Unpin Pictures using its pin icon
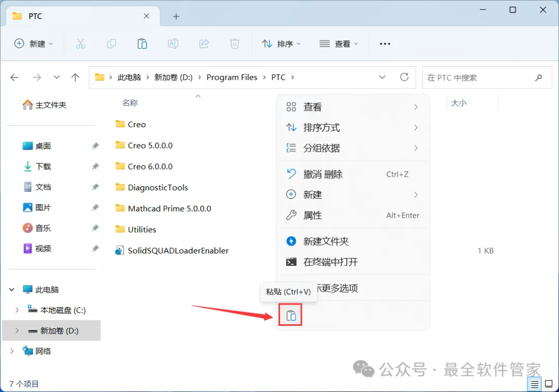The height and width of the screenshot is (392, 559). (95, 207)
